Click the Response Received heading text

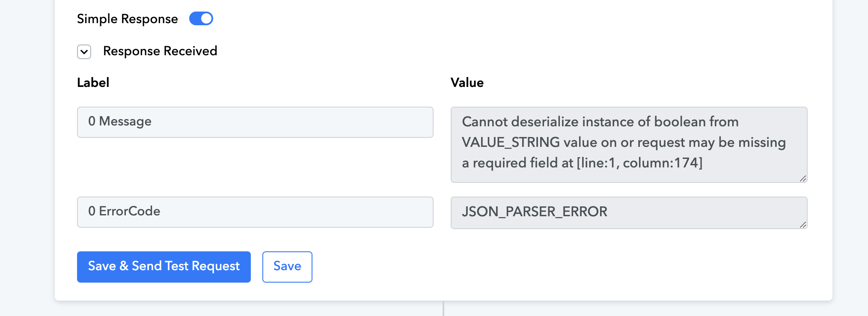coord(160,51)
